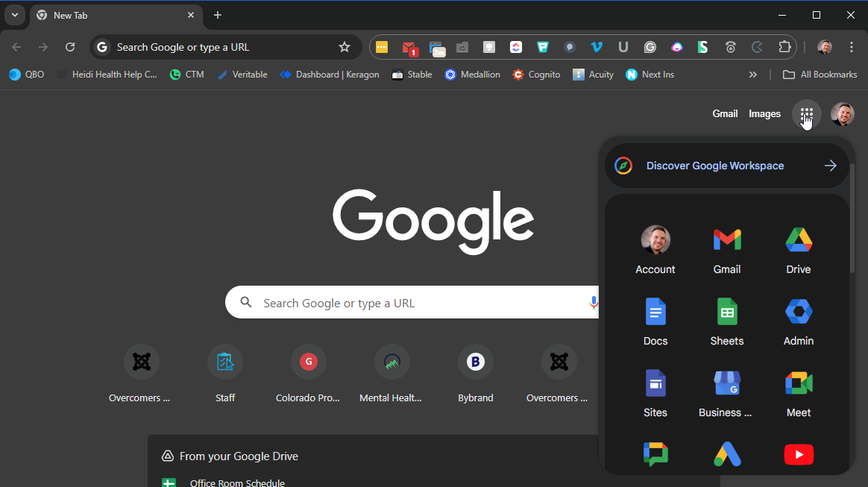The image size is (868, 487).
Task: Bookmark this tab with the star icon
Action: click(x=345, y=47)
